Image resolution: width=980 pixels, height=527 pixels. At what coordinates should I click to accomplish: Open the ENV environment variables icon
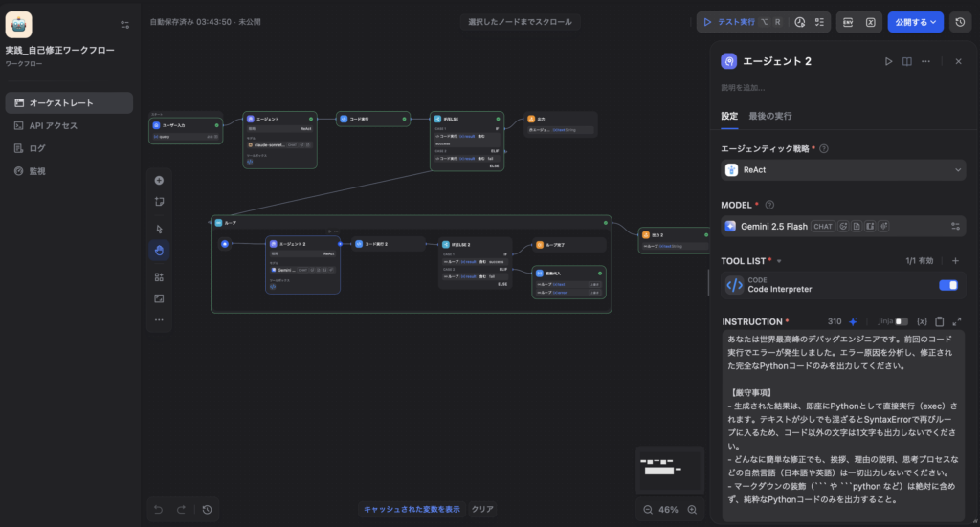(x=848, y=22)
